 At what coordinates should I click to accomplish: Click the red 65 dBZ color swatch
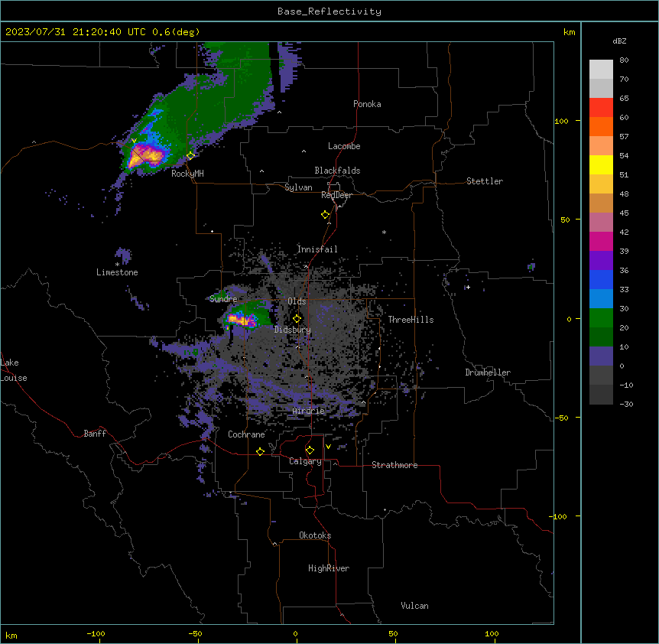(601, 107)
